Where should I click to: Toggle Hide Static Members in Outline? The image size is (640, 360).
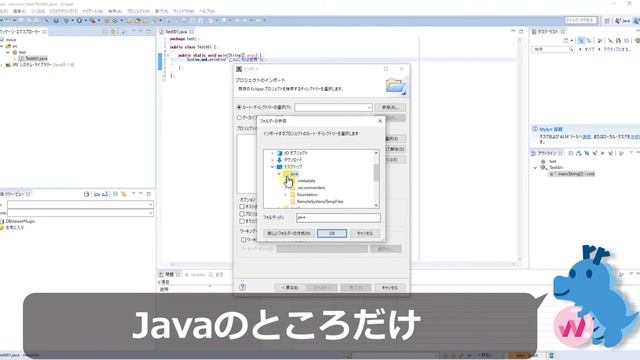[x=595, y=153]
